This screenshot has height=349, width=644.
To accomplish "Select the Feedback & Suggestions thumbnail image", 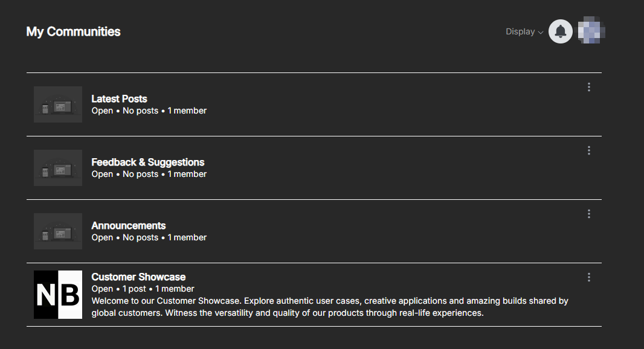I will coord(58,168).
